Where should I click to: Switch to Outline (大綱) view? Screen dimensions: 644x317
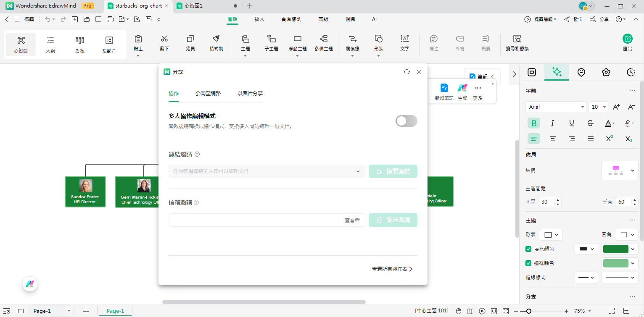pos(50,42)
